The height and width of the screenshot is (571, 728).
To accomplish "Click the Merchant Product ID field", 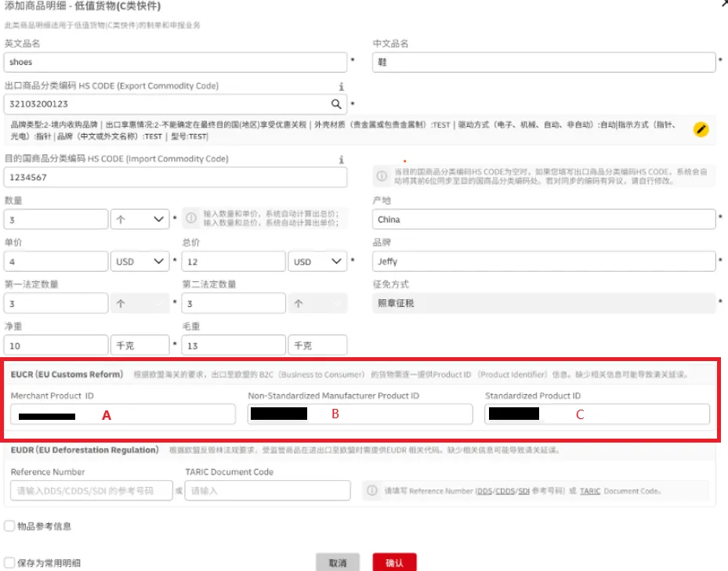I will pos(123,414).
